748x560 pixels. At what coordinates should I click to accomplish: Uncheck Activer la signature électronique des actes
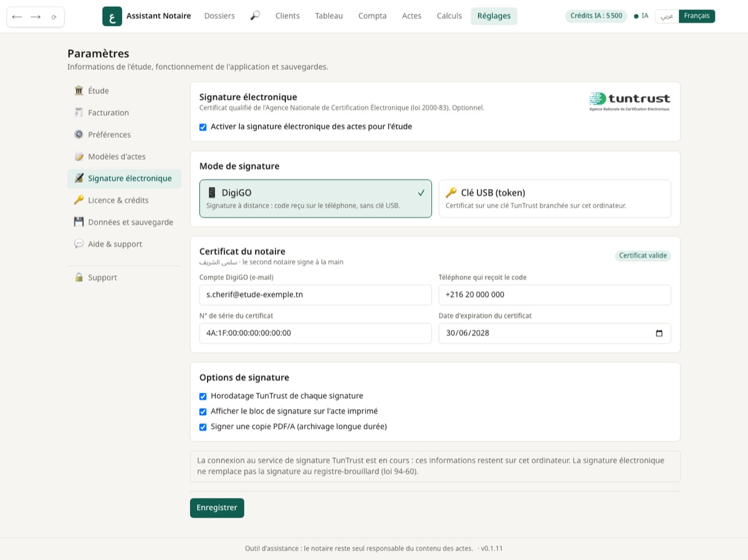tap(203, 127)
